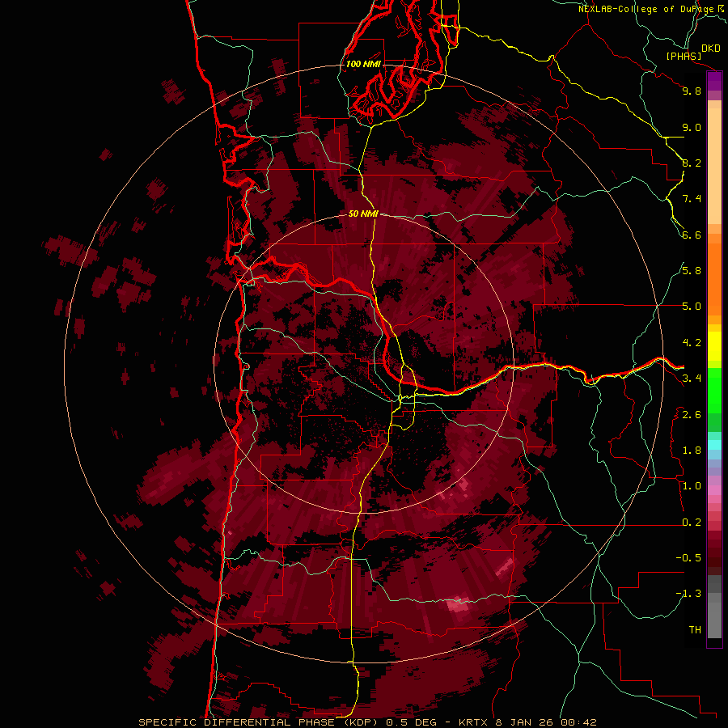Click the 9.0 value on the color scale
Screen dimensions: 728x728
pyautogui.click(x=692, y=127)
